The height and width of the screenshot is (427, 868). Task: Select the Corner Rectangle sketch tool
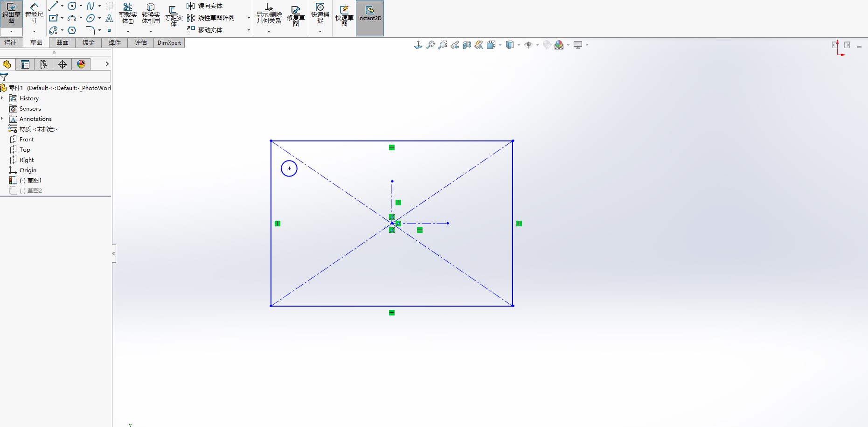[x=53, y=18]
